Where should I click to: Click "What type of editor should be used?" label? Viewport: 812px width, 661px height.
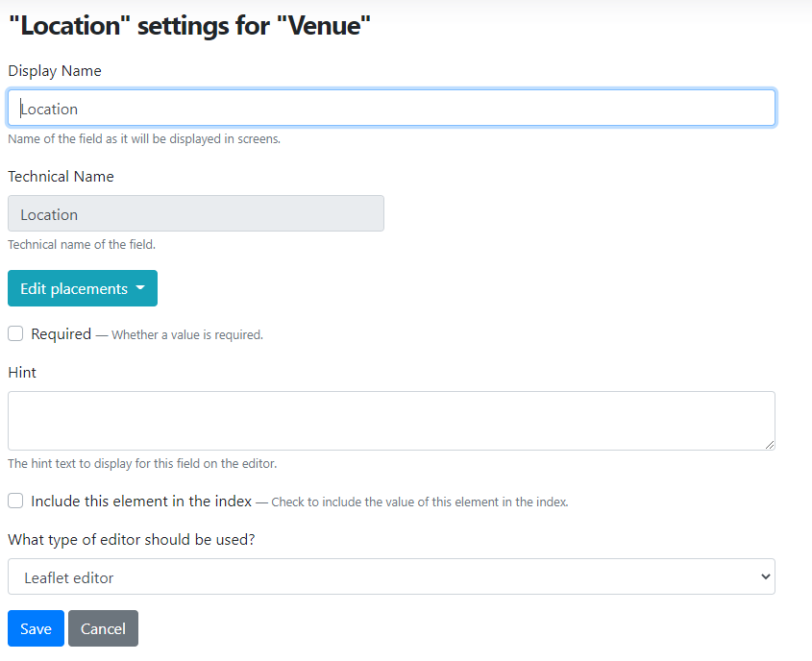(x=132, y=540)
